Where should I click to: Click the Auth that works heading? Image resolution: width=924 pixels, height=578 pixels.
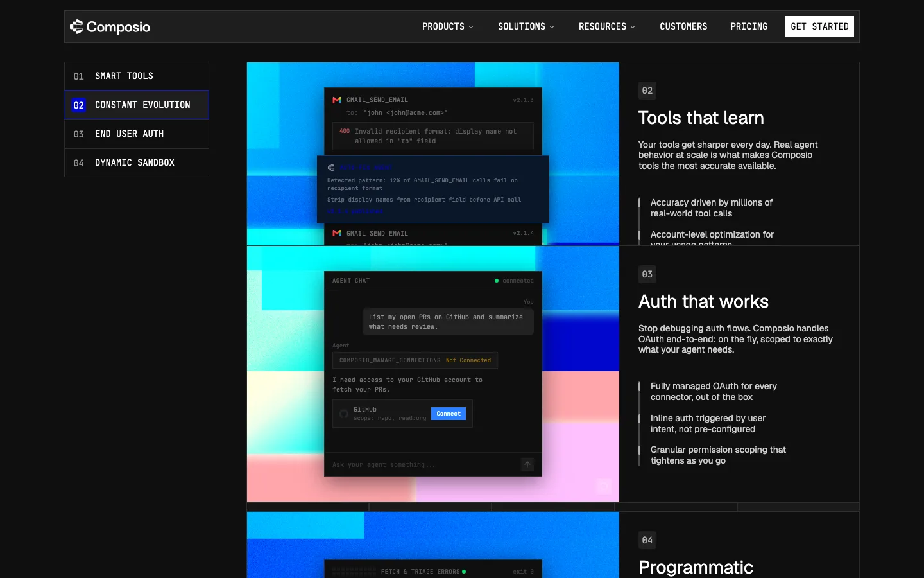pyautogui.click(x=703, y=302)
